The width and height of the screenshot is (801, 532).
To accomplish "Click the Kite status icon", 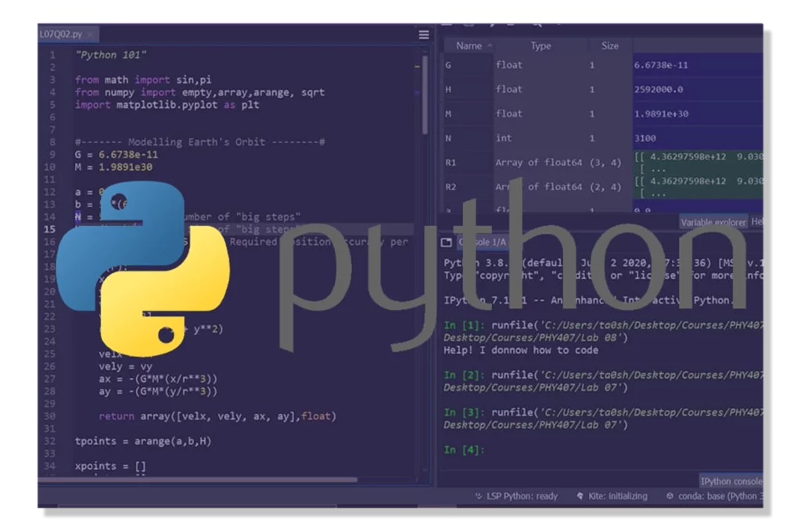I will [580, 496].
